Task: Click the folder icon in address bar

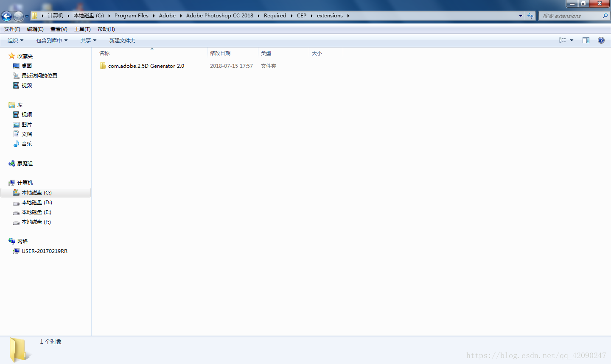Action: point(35,16)
